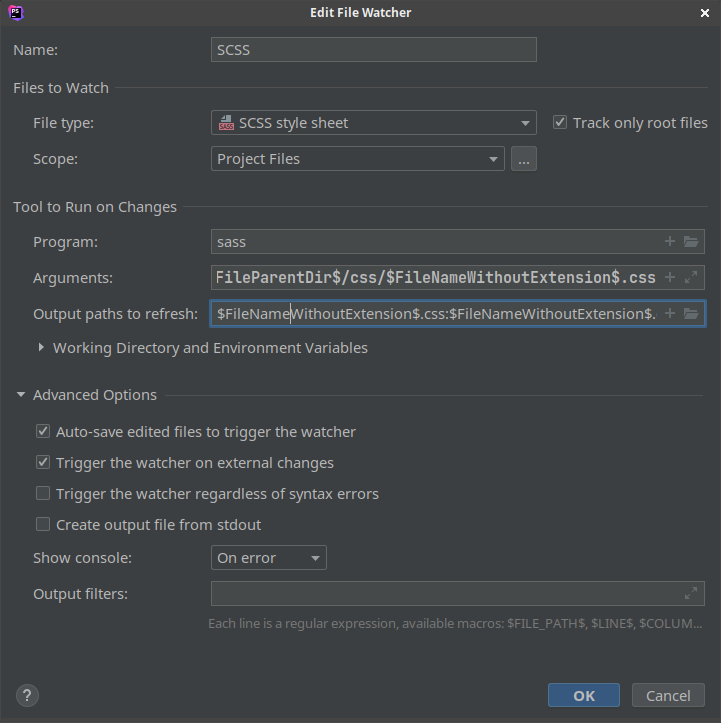
Task: Browse output paths with folder icon
Action: point(691,314)
